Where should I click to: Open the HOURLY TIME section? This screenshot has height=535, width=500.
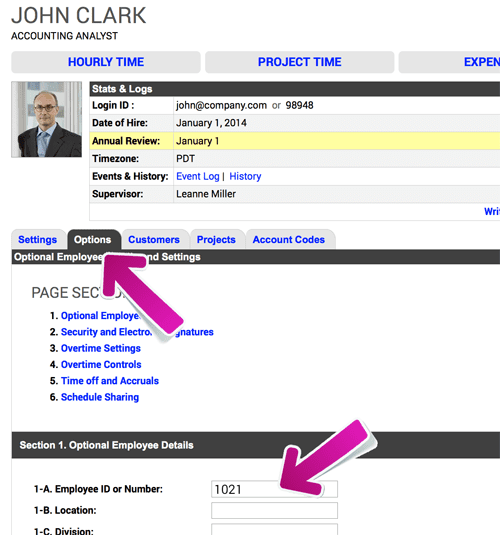(106, 62)
